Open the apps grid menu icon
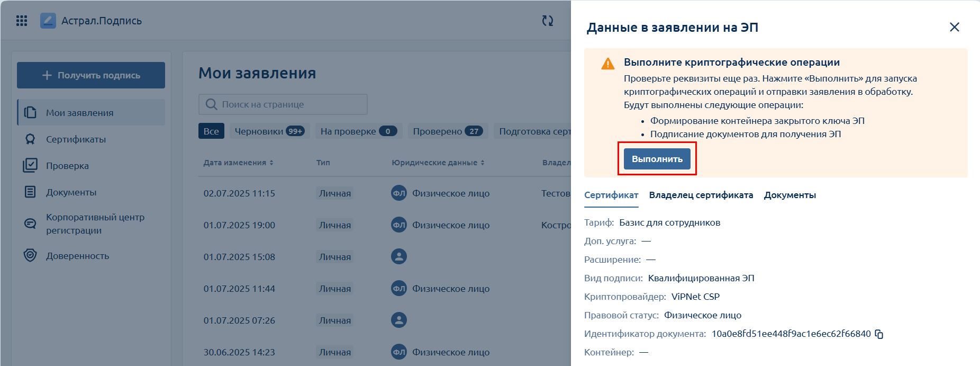The image size is (980, 366). (22, 21)
